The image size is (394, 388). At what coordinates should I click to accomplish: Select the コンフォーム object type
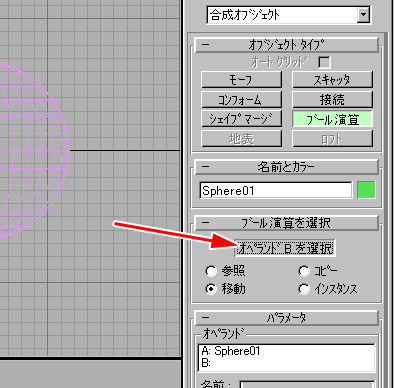(x=242, y=99)
